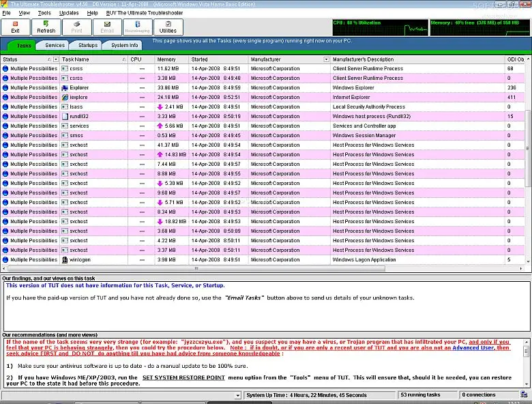Screen dimensions: 532x404
Task: Open the Manufacturer column filter dropdown
Action: (326, 59)
